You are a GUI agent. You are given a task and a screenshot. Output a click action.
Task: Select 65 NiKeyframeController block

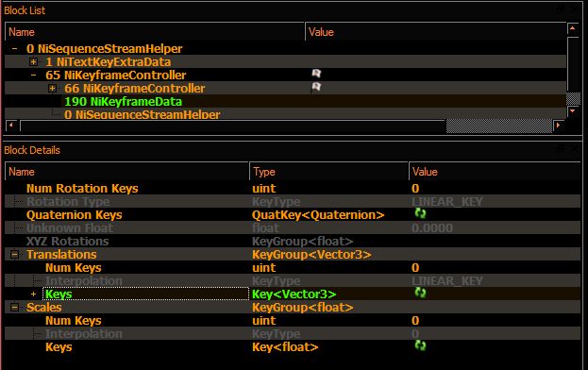[x=115, y=75]
